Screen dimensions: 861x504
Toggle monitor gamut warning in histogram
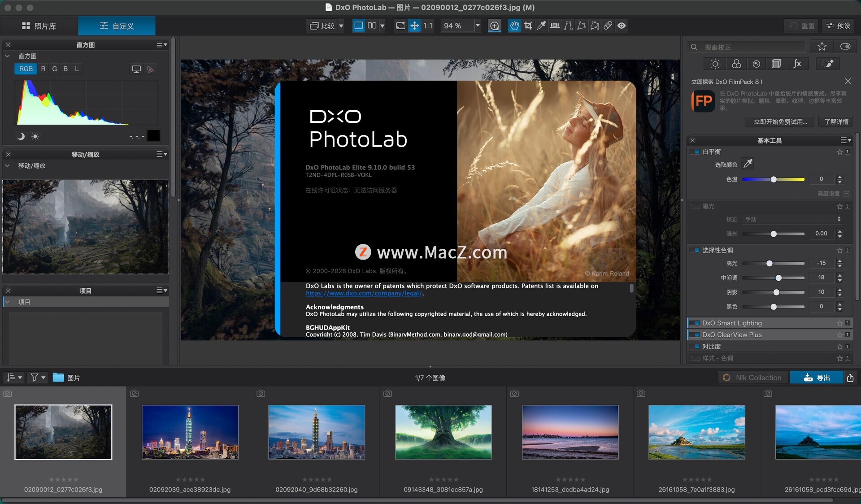click(136, 69)
